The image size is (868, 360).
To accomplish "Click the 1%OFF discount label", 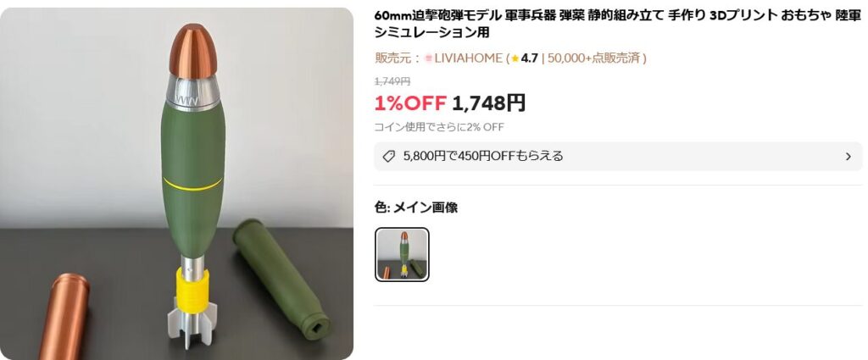I will (x=411, y=102).
